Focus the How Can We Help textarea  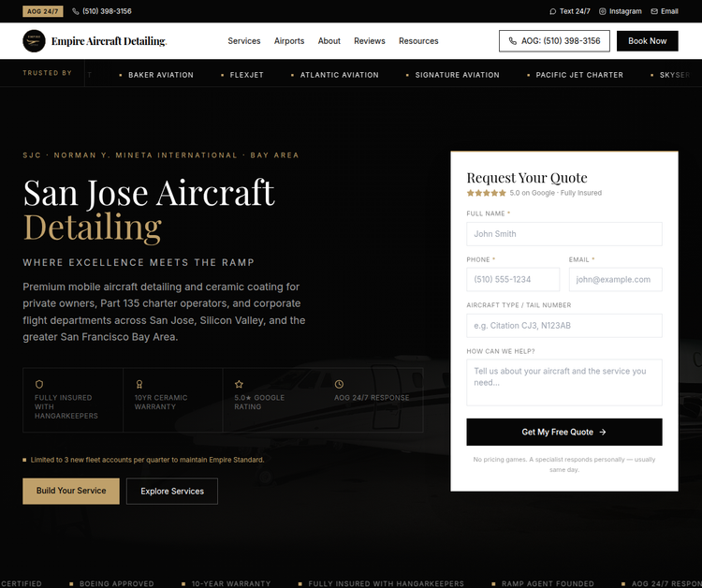click(564, 382)
